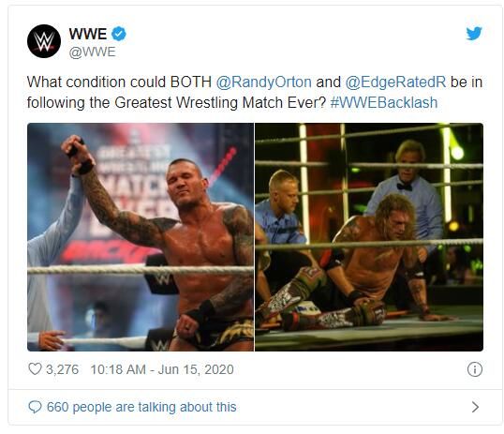Image resolution: width=504 pixels, height=434 pixels.
Task: Follow the #WWEBacklash hashtag link
Action: pyautogui.click(x=384, y=102)
